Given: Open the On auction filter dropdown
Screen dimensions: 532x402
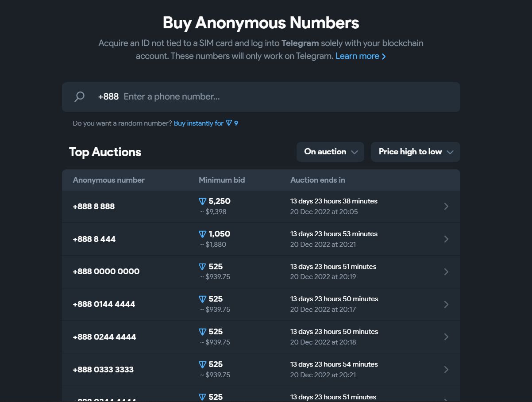Looking at the screenshot, I should (x=330, y=152).
